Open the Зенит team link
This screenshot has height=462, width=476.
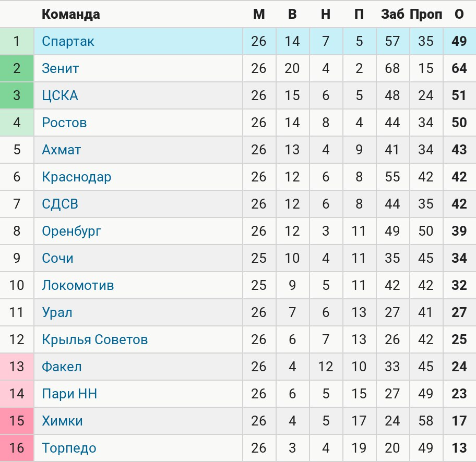click(61, 68)
